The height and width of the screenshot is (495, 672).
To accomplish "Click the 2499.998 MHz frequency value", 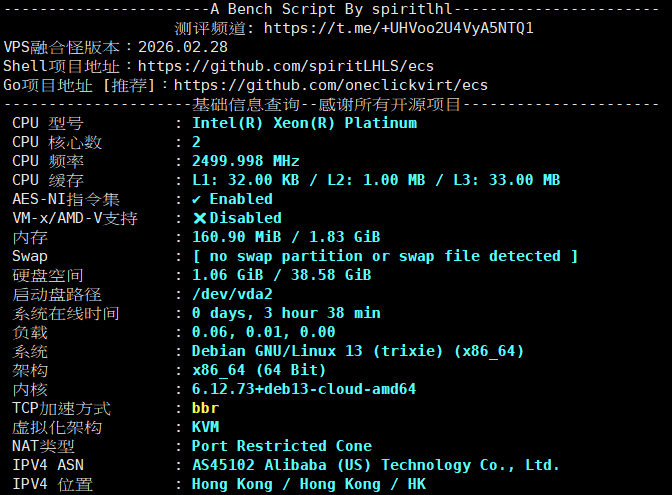I will [x=245, y=161].
